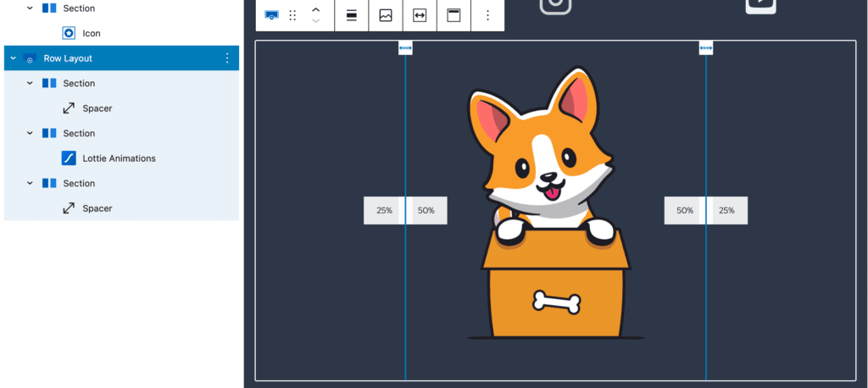Select the last Spacer block in list view

[x=97, y=208]
